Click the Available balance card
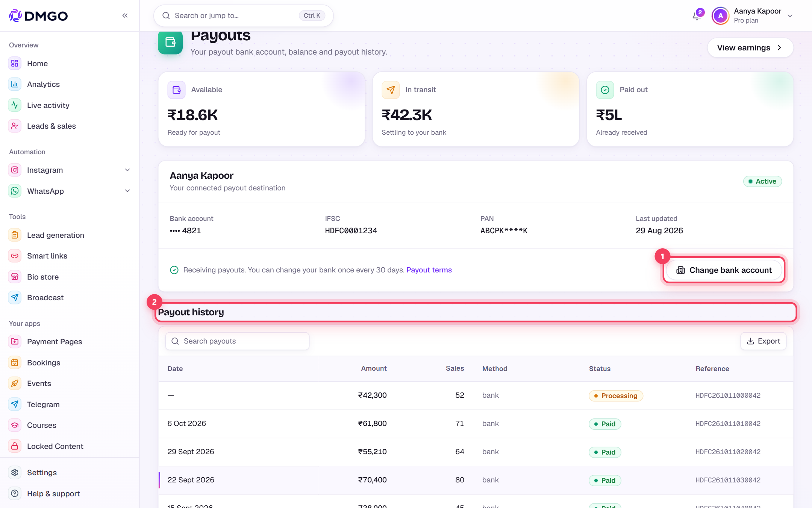This screenshot has height=508, width=812. pos(262,109)
